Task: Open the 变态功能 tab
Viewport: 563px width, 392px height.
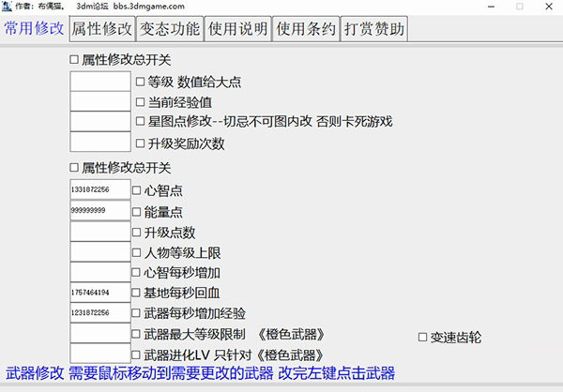Action: pyautogui.click(x=170, y=29)
